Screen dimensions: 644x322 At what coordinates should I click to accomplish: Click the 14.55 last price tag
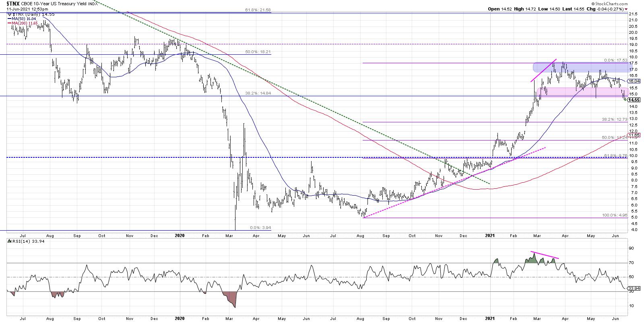(x=633, y=99)
